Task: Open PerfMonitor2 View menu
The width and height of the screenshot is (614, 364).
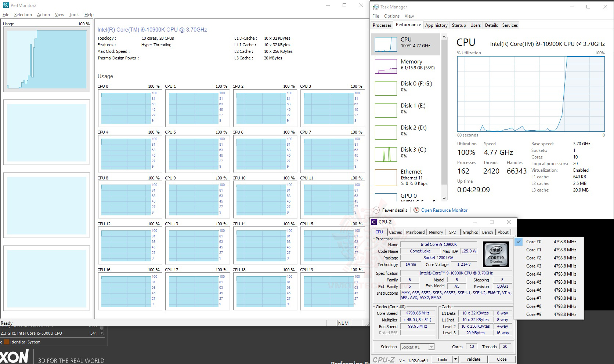Action: point(59,15)
